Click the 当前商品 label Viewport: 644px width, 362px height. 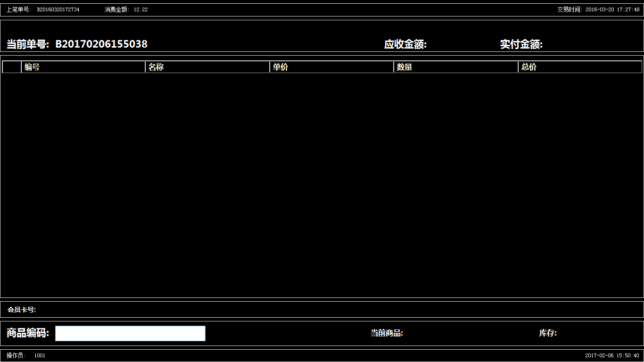pos(387,333)
